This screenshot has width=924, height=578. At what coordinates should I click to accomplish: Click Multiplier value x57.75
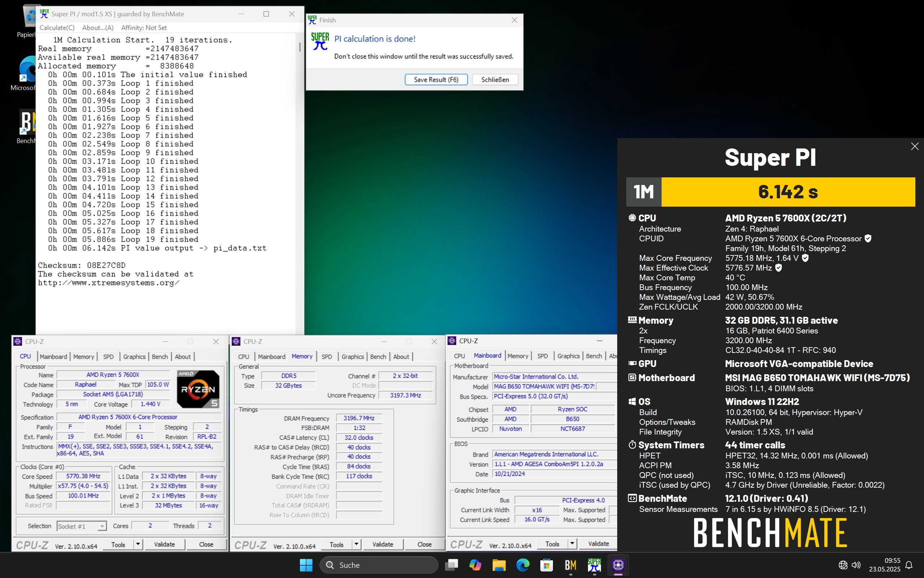tap(83, 486)
